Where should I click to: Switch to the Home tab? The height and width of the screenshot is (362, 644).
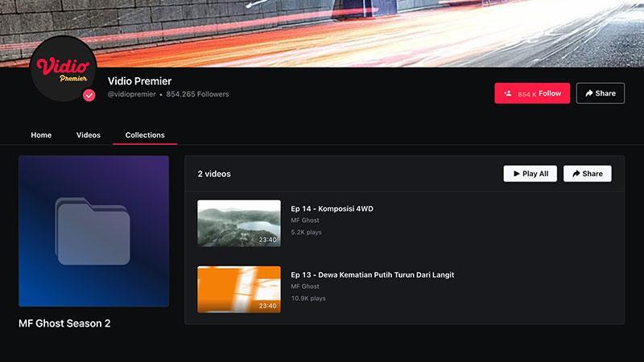click(41, 135)
